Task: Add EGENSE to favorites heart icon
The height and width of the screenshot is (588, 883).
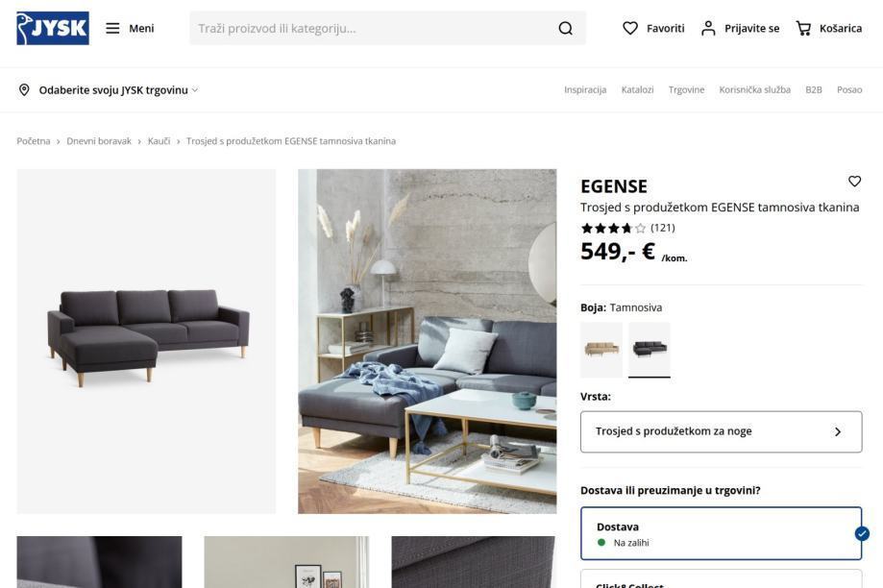Action: tap(854, 182)
